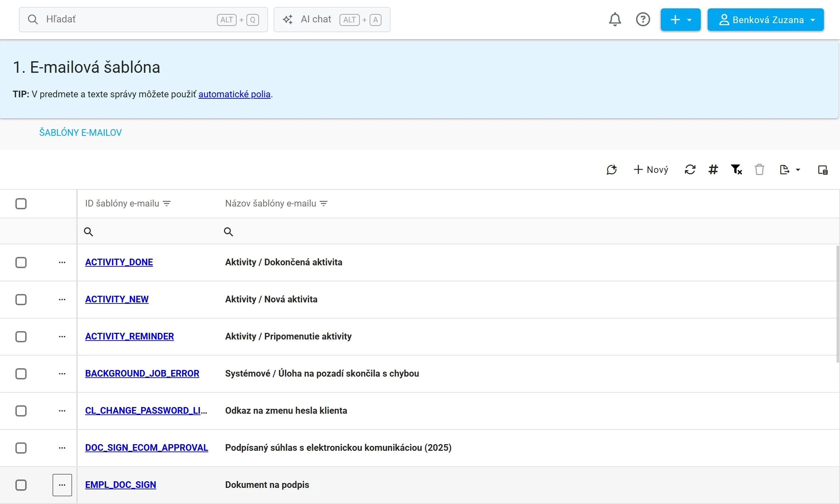Image resolution: width=840 pixels, height=504 pixels.
Task: Click the Nový button
Action: (651, 170)
